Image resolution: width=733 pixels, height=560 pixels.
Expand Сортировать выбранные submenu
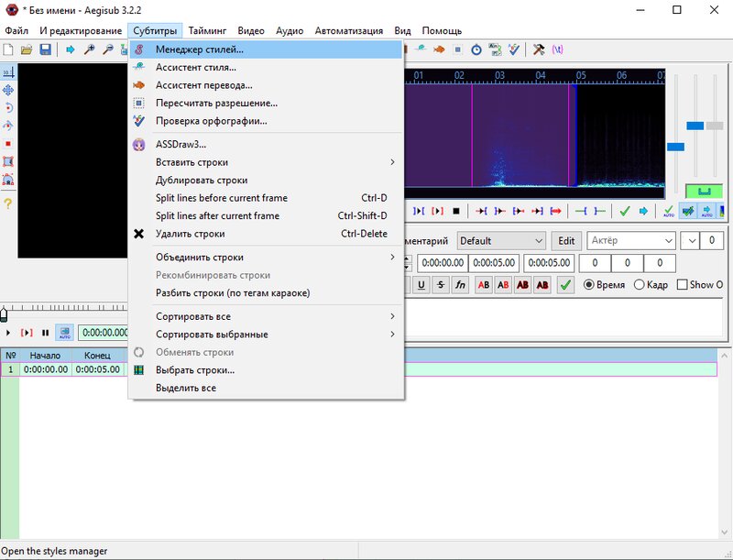click(266, 335)
